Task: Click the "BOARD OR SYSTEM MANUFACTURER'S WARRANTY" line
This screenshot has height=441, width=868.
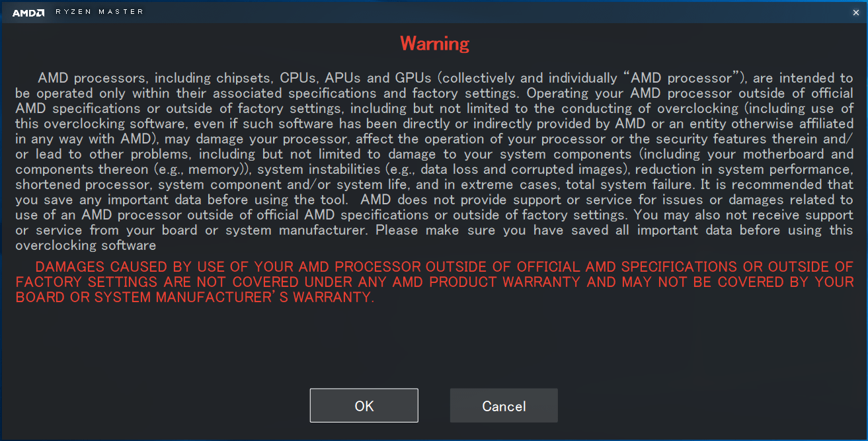Action: pos(195,297)
